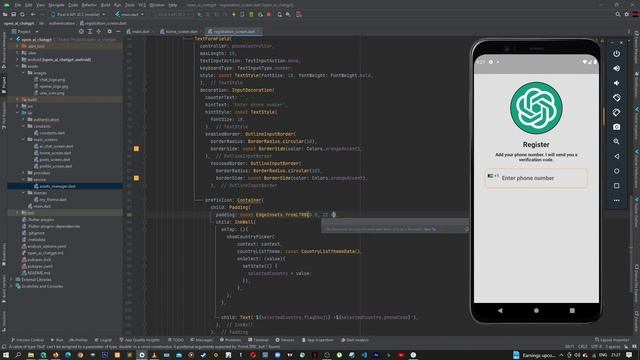Open Dart Analysis tool window tab
Image resolution: width=640 pixels, height=360 pixels.
click(x=354, y=340)
